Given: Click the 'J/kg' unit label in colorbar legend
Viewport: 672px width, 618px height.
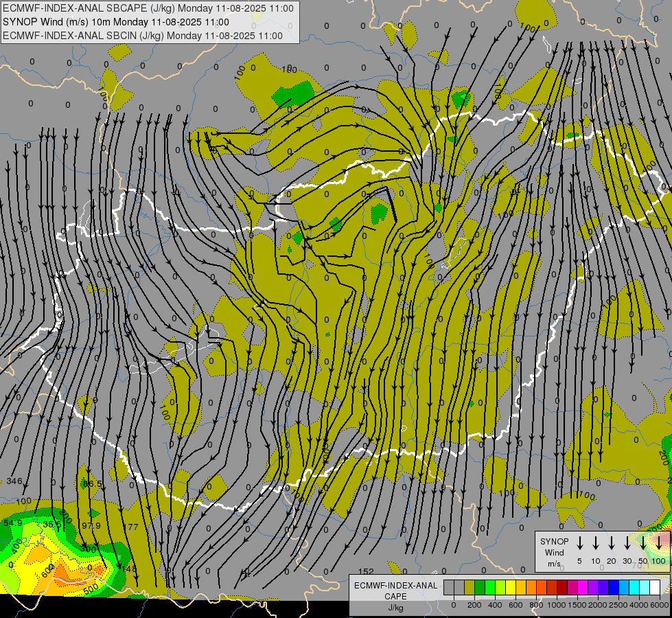Looking at the screenshot, I should (x=395, y=608).
